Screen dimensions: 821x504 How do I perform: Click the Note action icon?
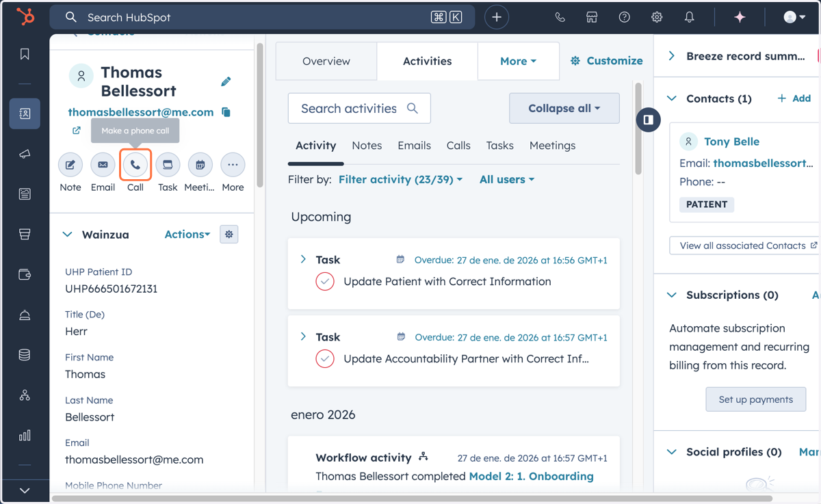tap(70, 165)
